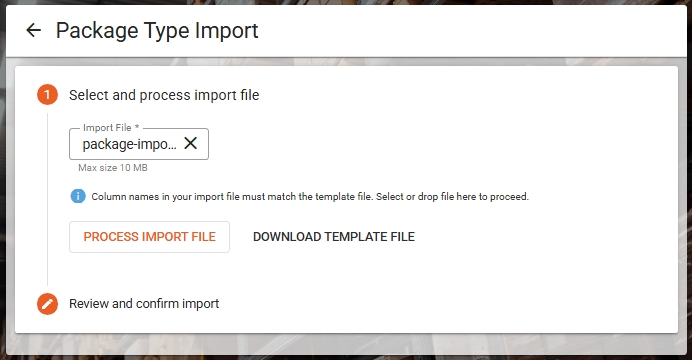Image resolution: width=692 pixels, height=360 pixels.
Task: Select the 'Select and process import file' step
Action: (x=164, y=95)
